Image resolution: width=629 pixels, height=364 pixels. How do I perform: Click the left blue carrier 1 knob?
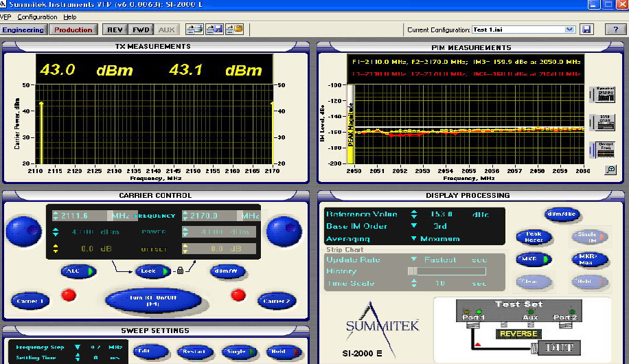[24, 231]
